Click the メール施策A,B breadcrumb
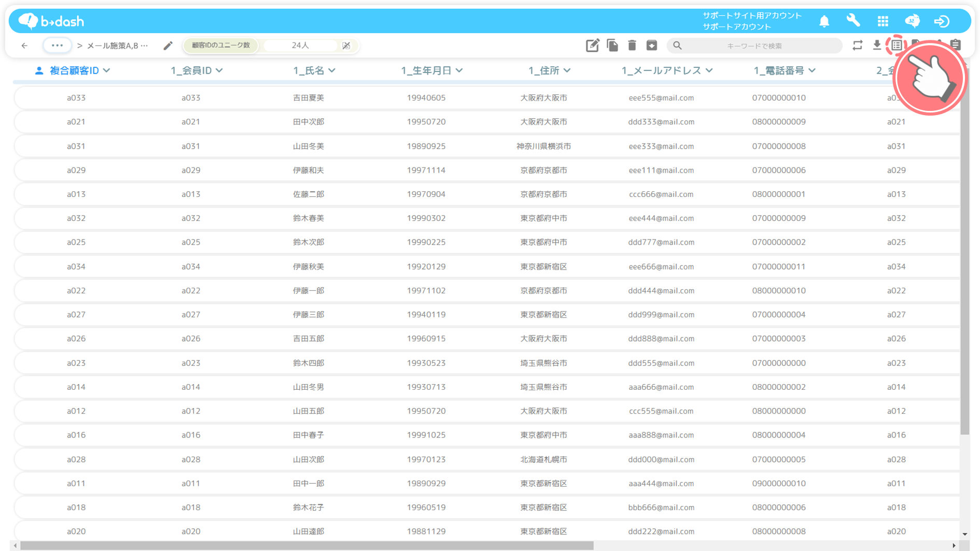The height and width of the screenshot is (551, 980). [117, 46]
